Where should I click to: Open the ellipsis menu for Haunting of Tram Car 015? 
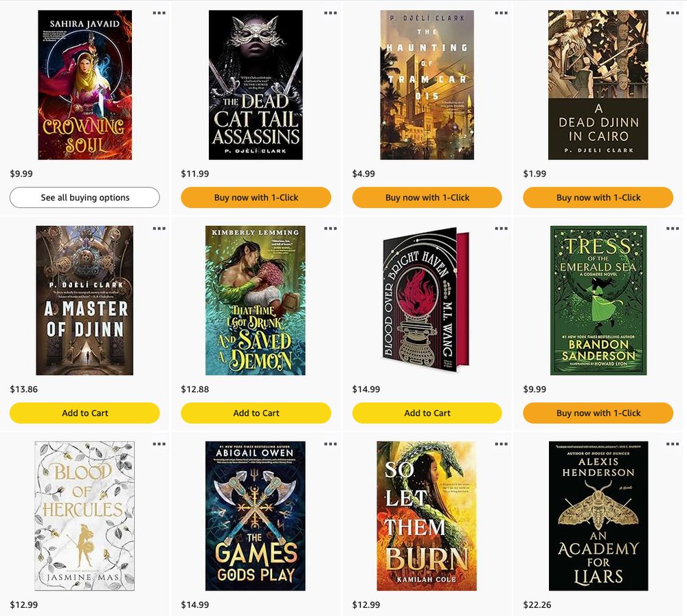click(x=502, y=13)
